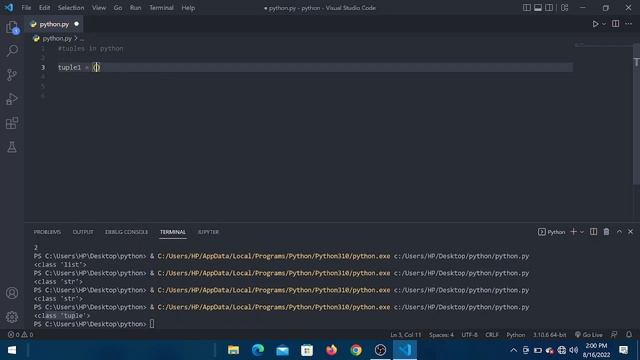
Task: Close python.py tab via unsaved dot
Action: coord(76,24)
